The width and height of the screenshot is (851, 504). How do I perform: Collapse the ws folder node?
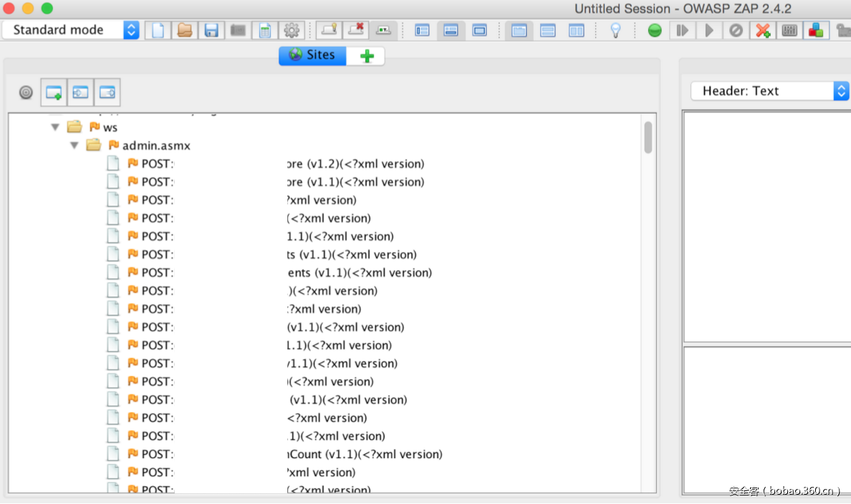click(x=55, y=127)
